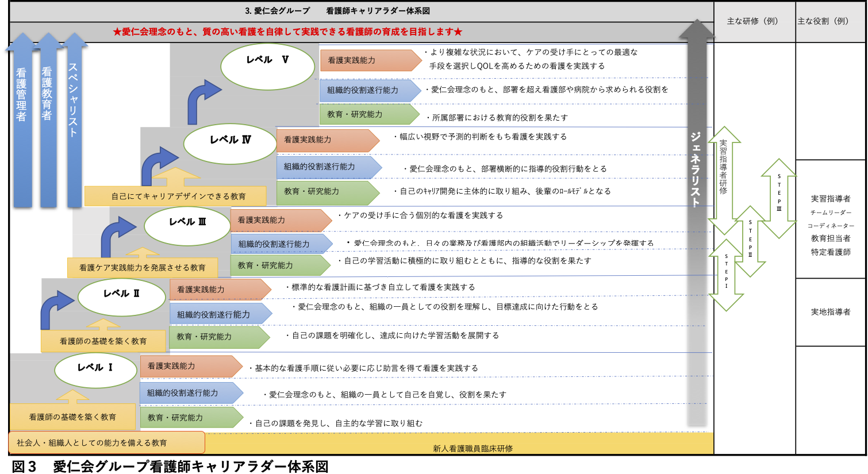Click the 自己にてキャリアデザインできる教育 box
Image resolution: width=868 pixels, height=474 pixels.
(x=175, y=196)
